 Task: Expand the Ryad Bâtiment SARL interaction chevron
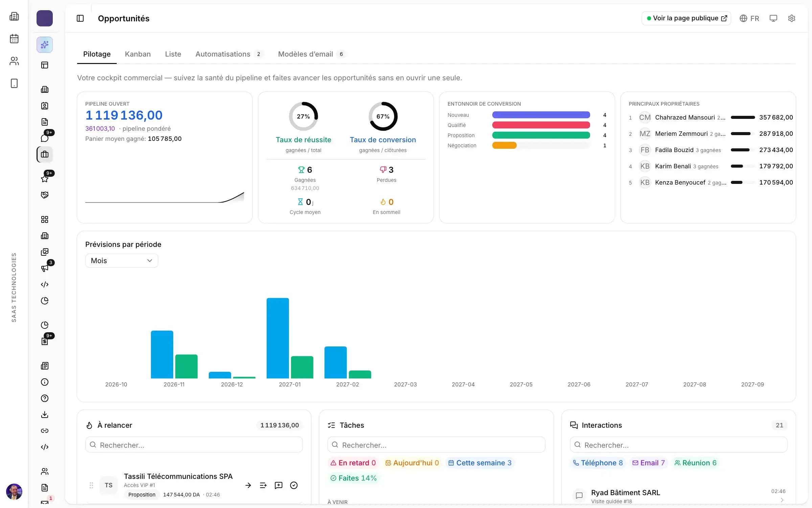[x=782, y=500]
